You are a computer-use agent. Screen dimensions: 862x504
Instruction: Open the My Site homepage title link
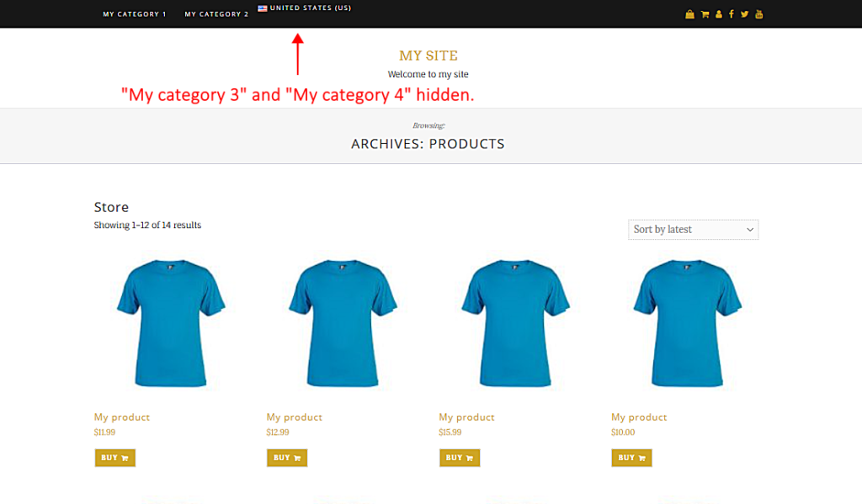click(x=428, y=56)
